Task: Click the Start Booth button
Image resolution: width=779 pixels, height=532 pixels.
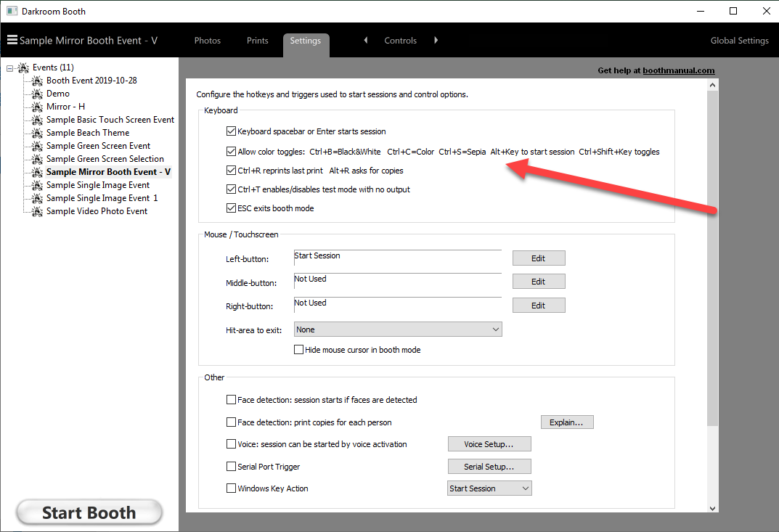Action: (89, 512)
